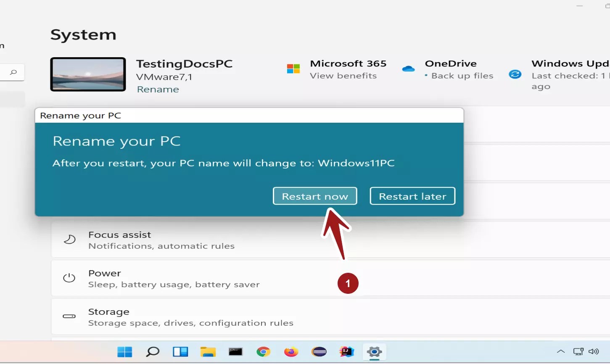Launch Google Chrome from the taskbar
This screenshot has height=364, width=610.
pos(264,352)
